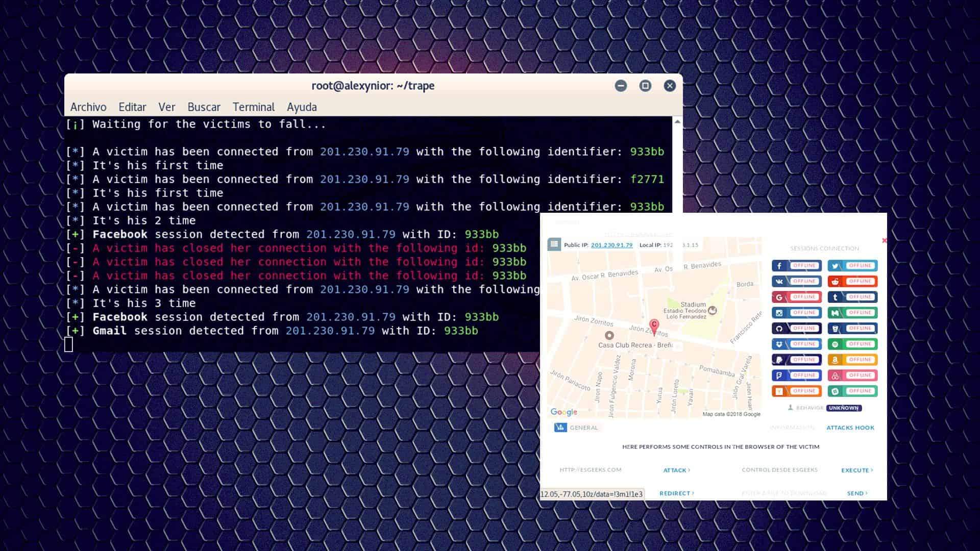Click the Airbnb session icon

pyautogui.click(x=835, y=375)
